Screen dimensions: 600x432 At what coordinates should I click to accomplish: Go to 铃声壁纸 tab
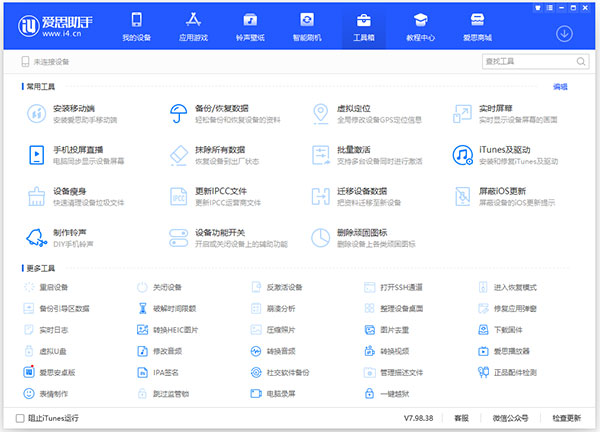249,26
